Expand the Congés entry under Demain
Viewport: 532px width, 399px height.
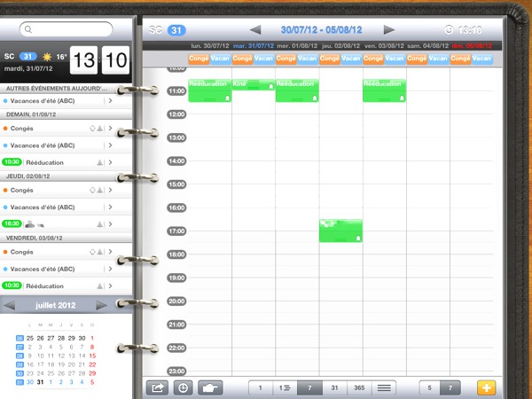tap(108, 129)
